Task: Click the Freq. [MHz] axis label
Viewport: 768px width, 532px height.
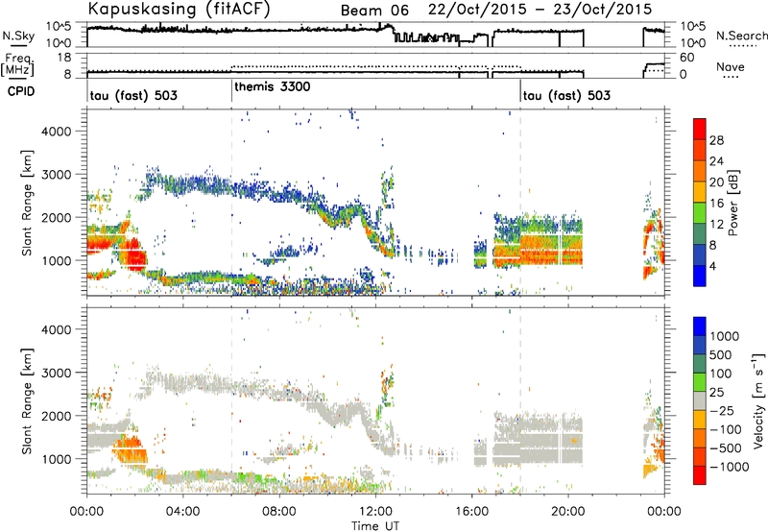Action: pyautogui.click(x=18, y=65)
